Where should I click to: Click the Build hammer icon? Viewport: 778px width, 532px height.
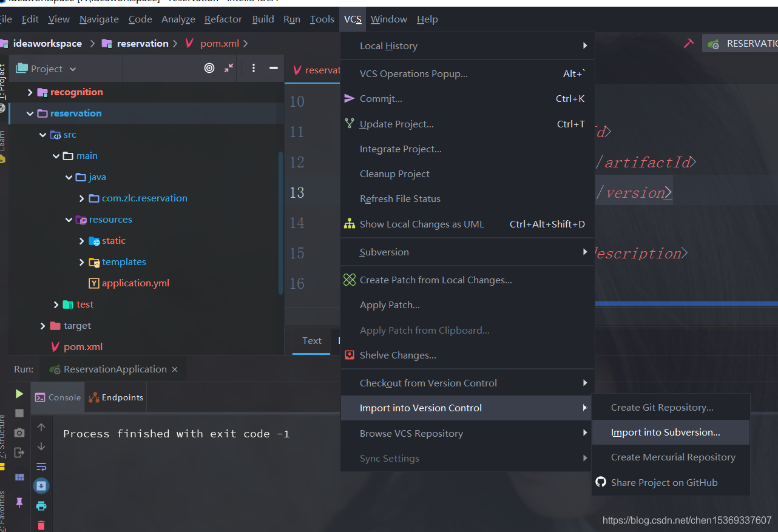pos(689,43)
